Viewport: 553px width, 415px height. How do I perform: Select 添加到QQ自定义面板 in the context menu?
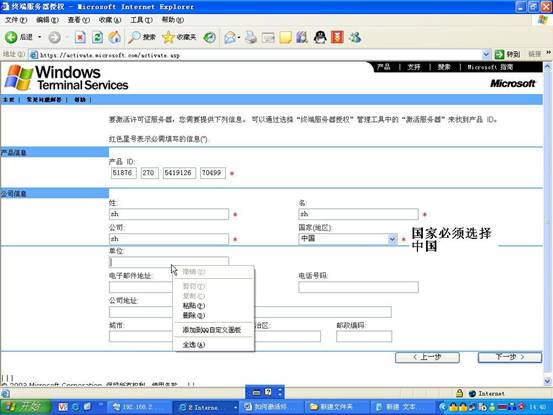pos(213,330)
